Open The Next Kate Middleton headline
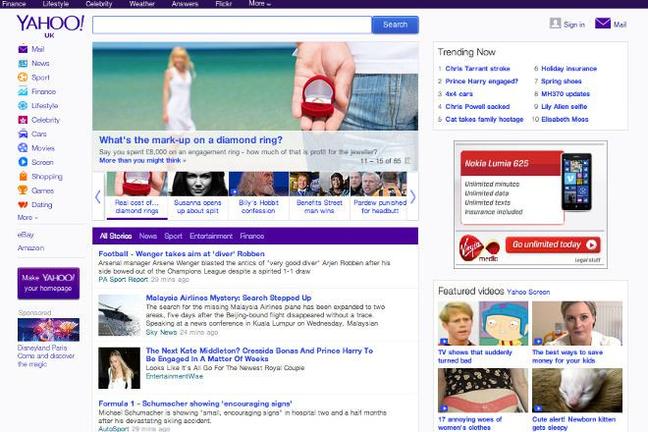This screenshot has height=432, width=648. pos(259,355)
